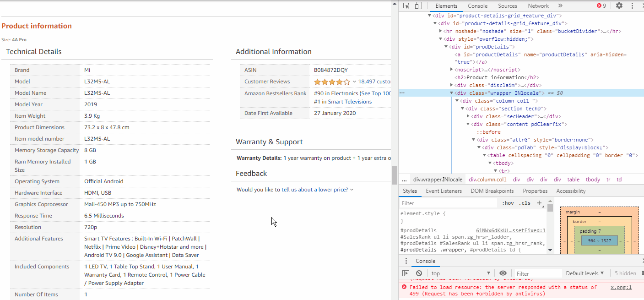Open the console context 'top' dropdown

click(460, 273)
